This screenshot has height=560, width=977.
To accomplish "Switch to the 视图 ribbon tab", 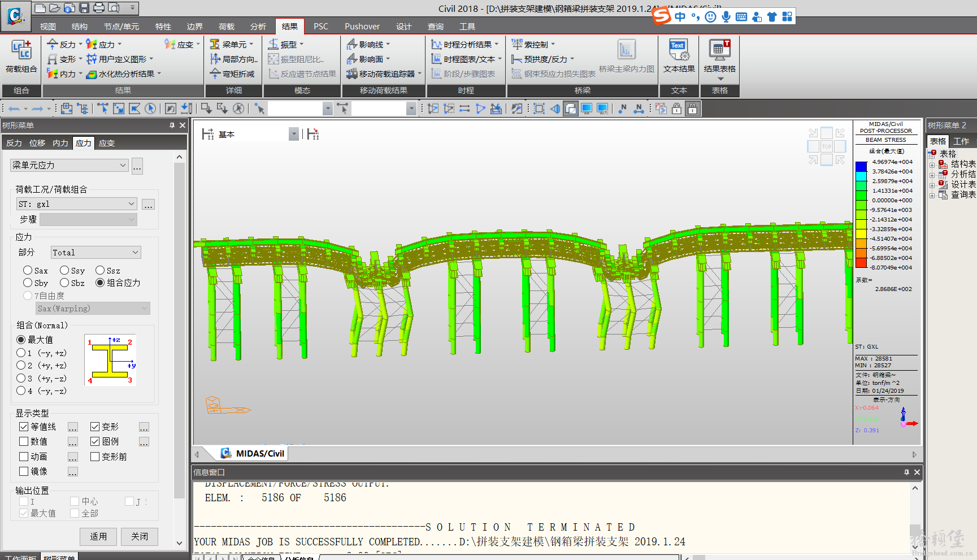I will point(48,27).
